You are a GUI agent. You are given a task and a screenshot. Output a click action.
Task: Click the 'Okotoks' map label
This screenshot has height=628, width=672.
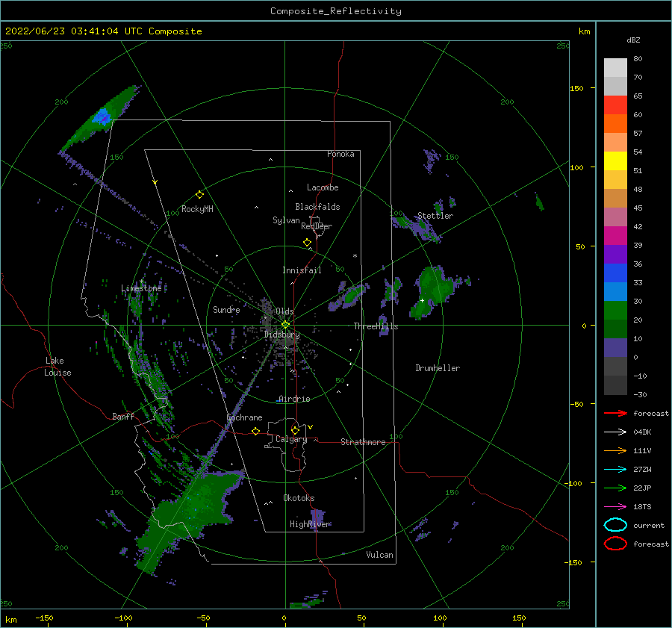click(x=299, y=498)
